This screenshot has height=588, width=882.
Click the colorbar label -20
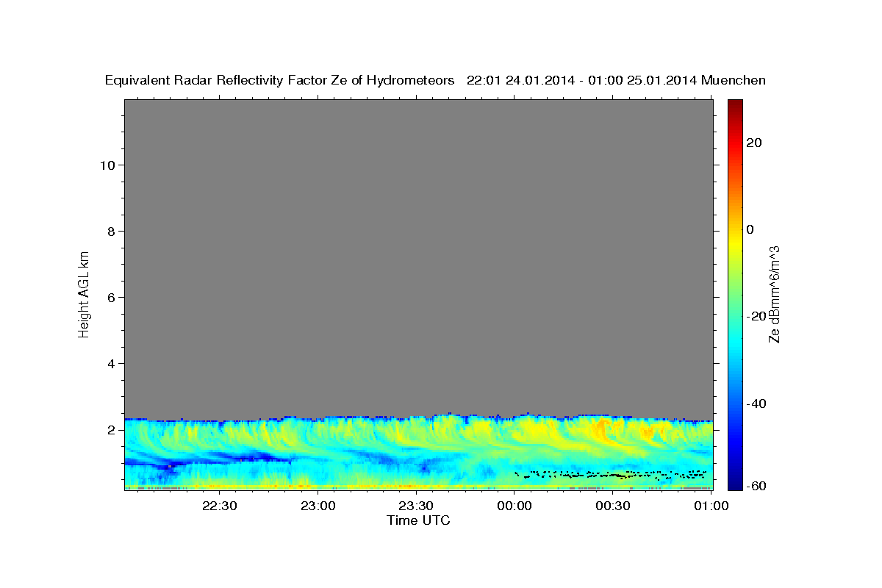click(x=756, y=317)
